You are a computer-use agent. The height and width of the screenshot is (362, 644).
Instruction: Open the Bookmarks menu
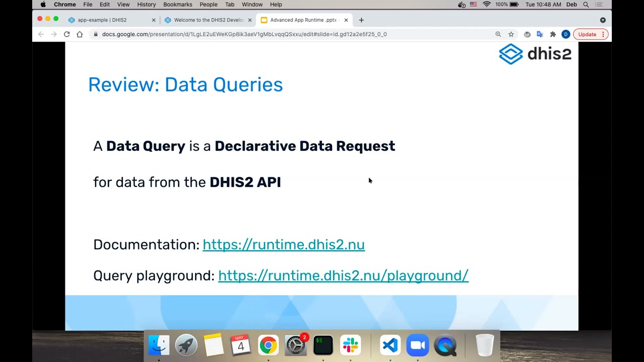tap(178, 5)
